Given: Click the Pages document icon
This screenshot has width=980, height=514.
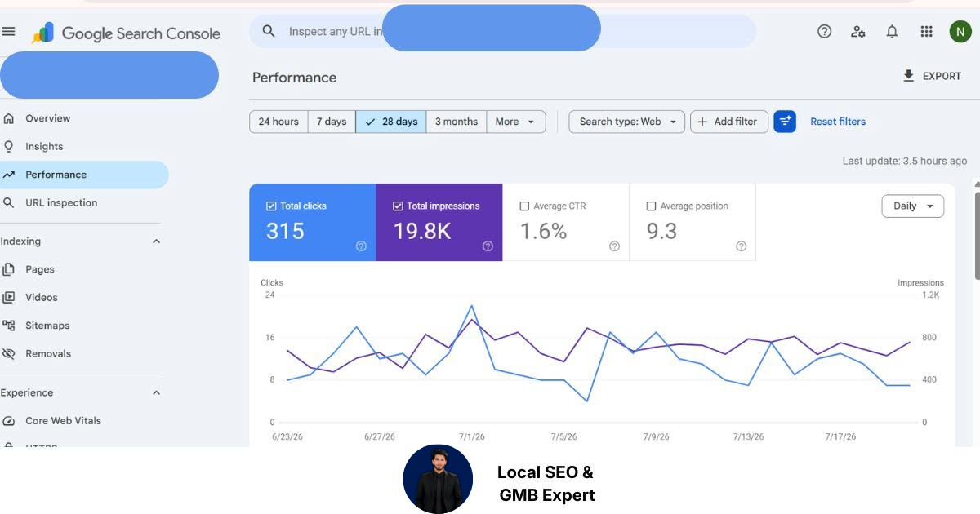Looking at the screenshot, I should 9,269.
